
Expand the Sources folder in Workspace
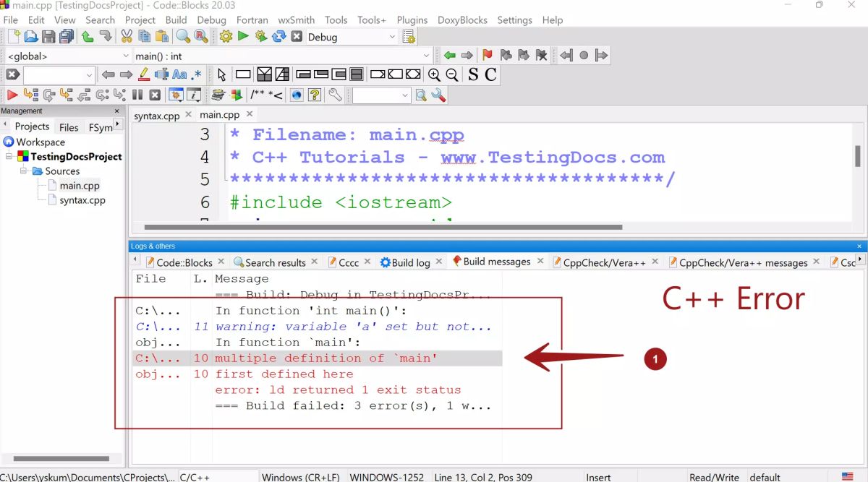[x=24, y=171]
